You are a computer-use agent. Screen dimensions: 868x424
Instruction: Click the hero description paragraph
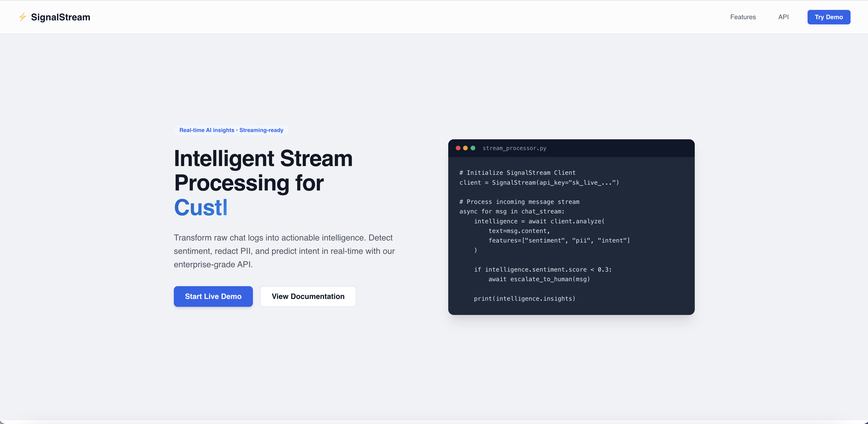click(284, 251)
